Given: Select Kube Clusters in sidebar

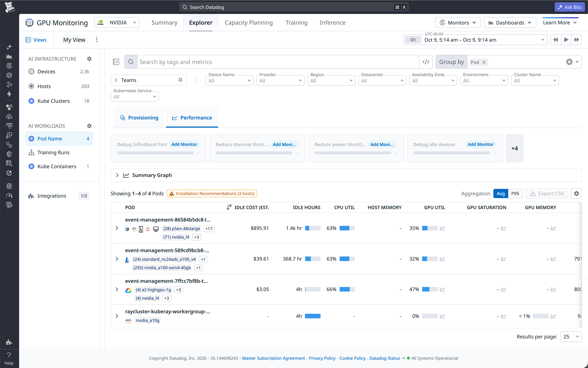Looking at the screenshot, I should coord(59,101).
